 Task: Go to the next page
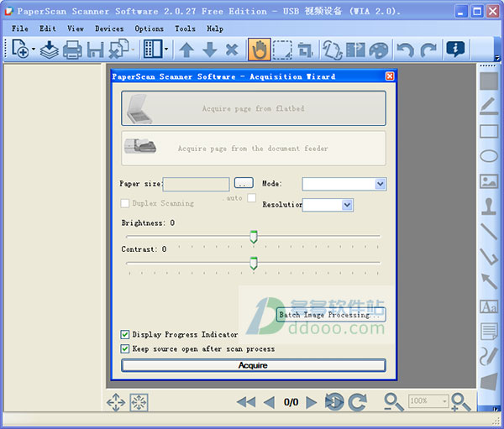coord(311,402)
